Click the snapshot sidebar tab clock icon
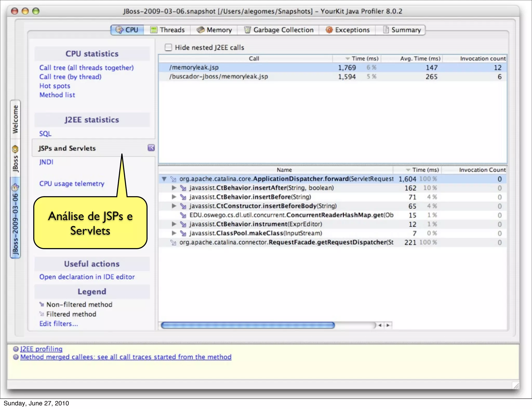Screen dimensions: 532x409 pos(15,187)
